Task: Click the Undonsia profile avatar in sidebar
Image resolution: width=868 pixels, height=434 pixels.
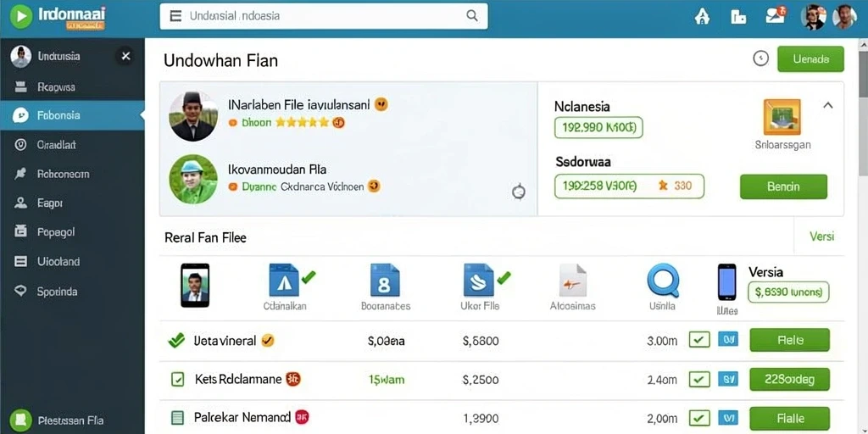Action: (x=21, y=57)
